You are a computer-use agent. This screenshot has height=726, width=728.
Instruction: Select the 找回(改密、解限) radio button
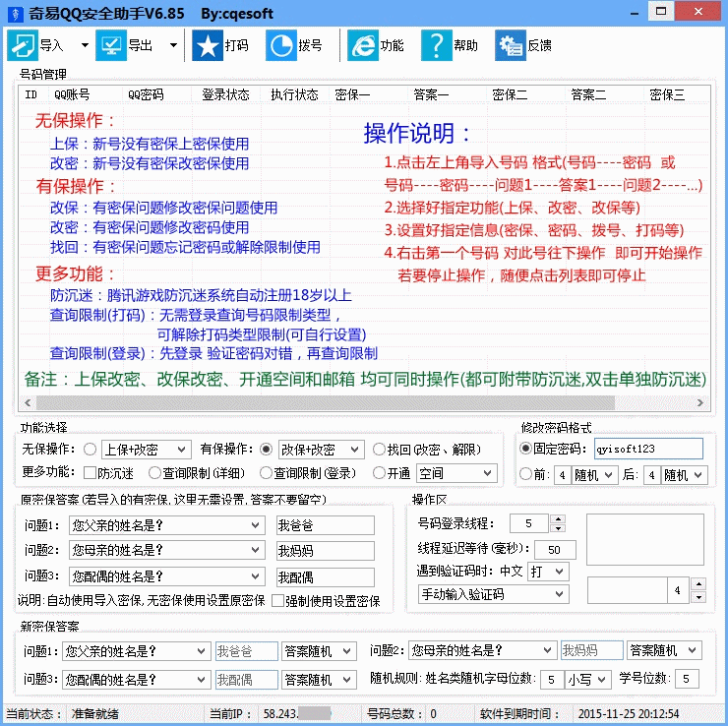point(380,450)
